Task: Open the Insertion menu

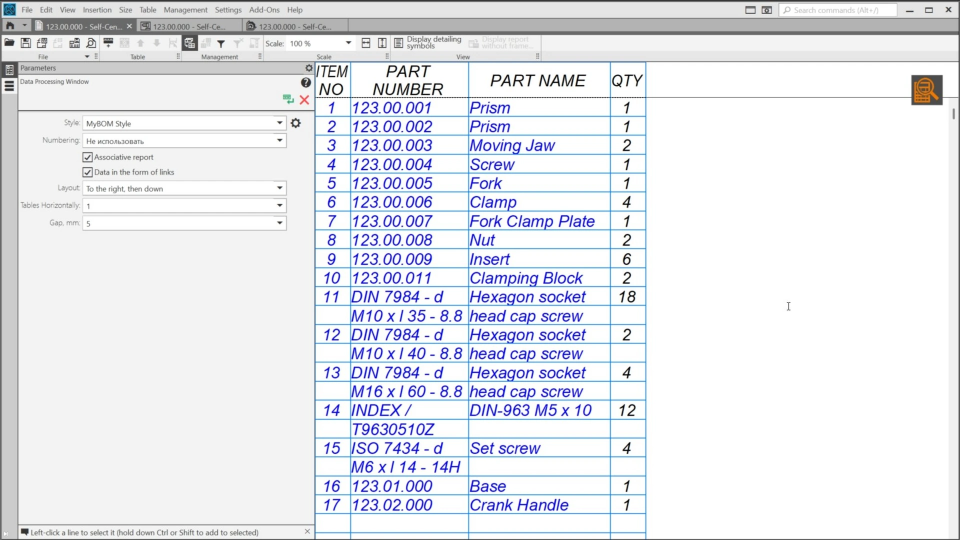Action: click(97, 10)
